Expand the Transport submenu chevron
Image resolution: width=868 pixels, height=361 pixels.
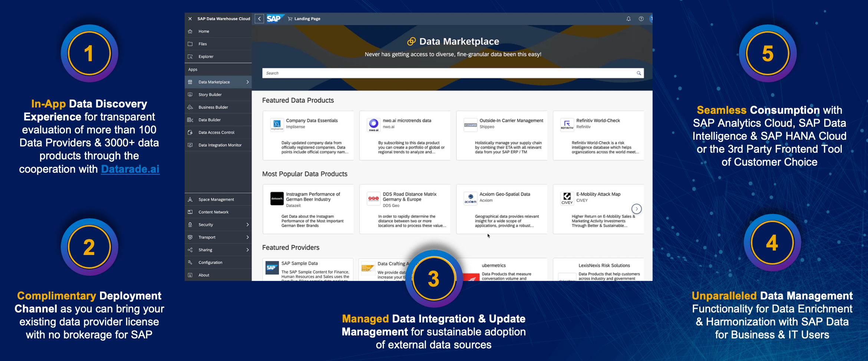pos(248,238)
